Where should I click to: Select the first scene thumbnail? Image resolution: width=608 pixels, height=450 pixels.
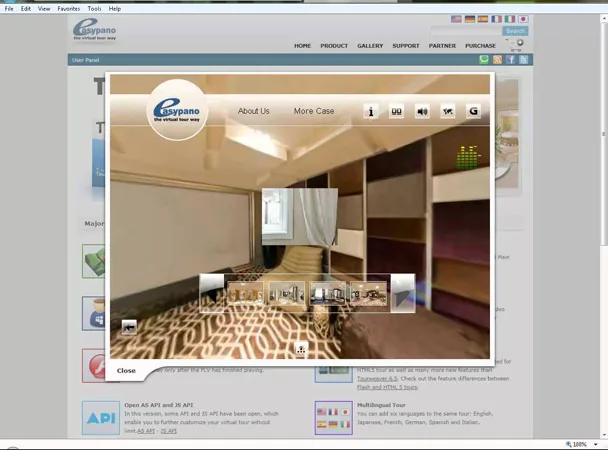coord(245,294)
